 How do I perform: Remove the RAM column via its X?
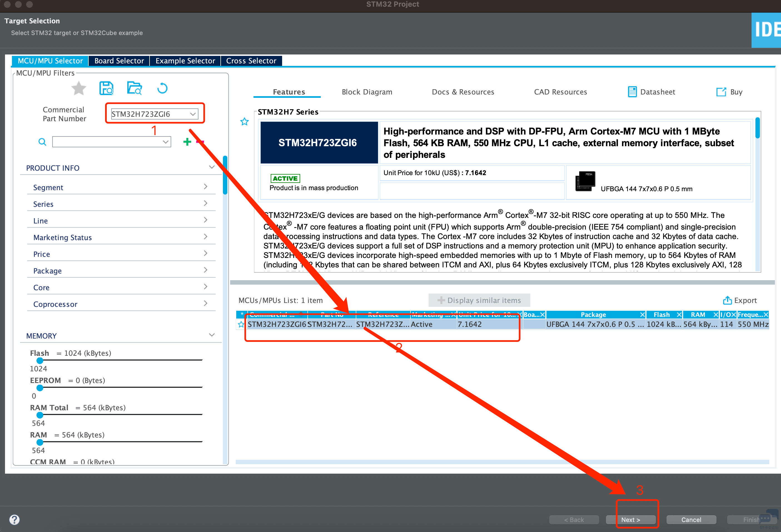[716, 315]
